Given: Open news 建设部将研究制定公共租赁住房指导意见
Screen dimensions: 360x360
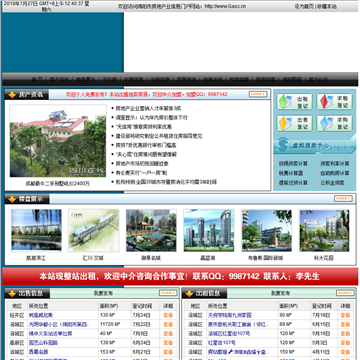Looking at the screenshot, I should point(159,136).
